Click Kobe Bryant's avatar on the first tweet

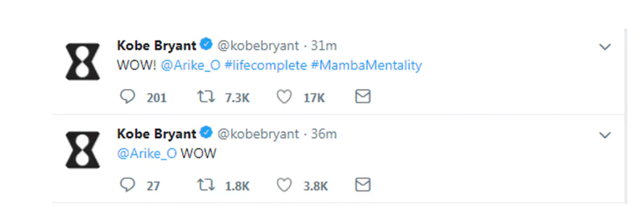[83, 61]
